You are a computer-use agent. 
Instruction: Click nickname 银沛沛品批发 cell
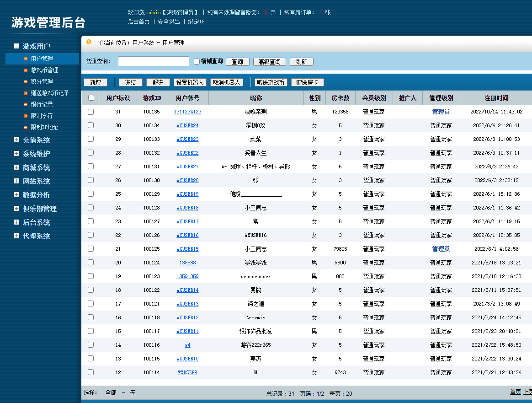click(256, 331)
